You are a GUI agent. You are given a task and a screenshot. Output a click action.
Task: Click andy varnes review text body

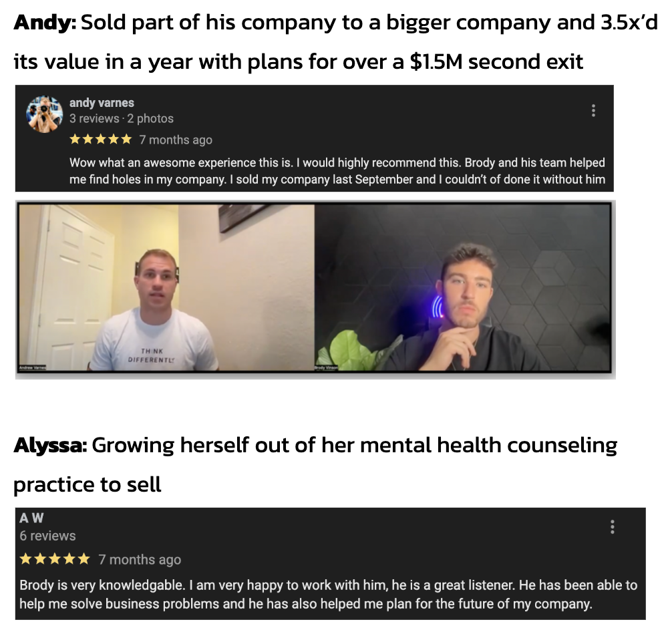coord(337,171)
